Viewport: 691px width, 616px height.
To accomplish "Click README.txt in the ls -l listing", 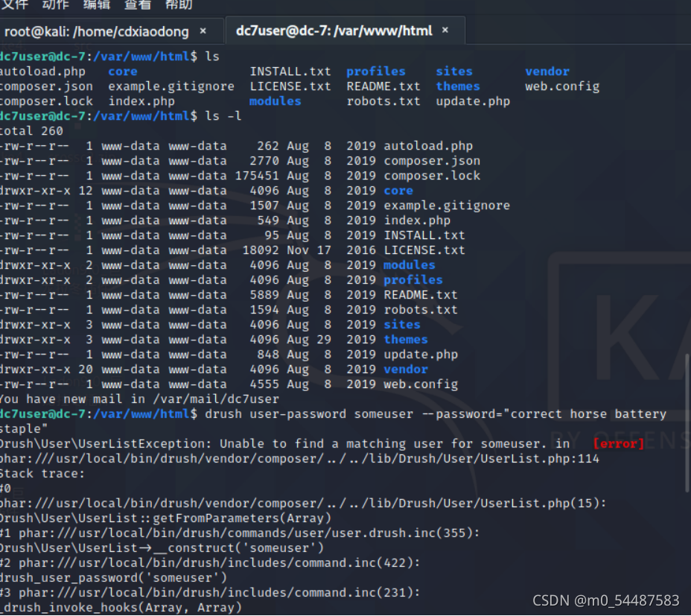I will point(421,295).
